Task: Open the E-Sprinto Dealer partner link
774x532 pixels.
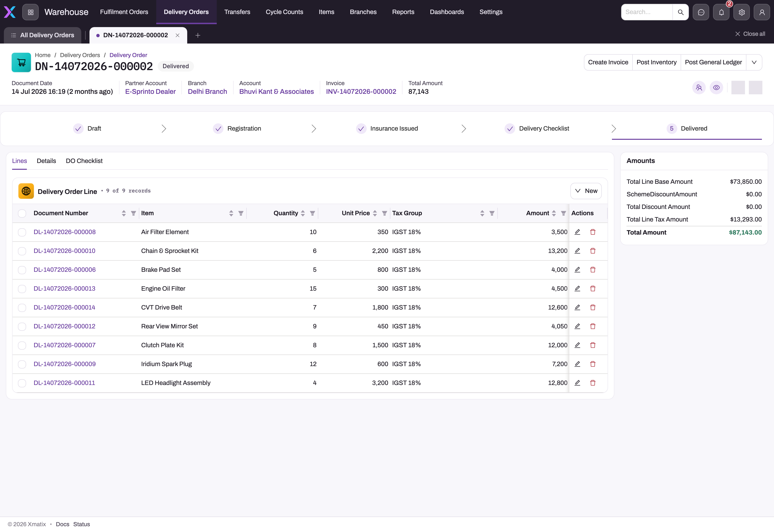Action: 150,92
